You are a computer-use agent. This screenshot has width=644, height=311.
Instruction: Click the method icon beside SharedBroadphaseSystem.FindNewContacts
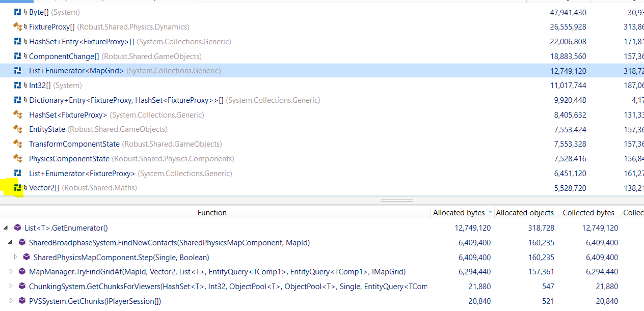coord(22,243)
